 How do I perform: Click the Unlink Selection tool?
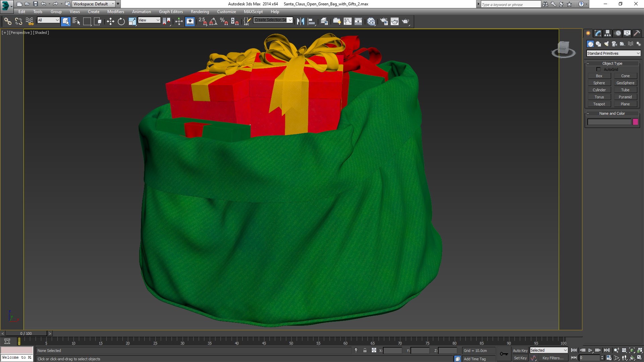tap(18, 21)
